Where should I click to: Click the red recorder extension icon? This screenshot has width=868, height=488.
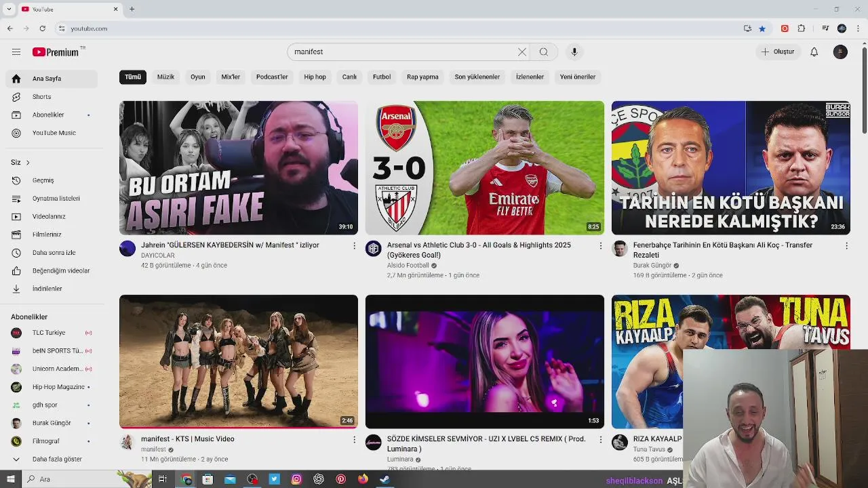(x=785, y=28)
